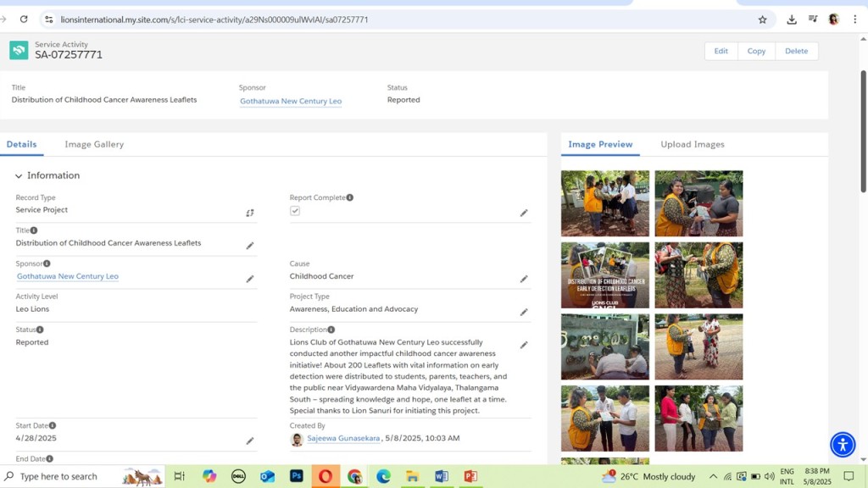868x488 pixels.
Task: Edit Sponsor using its pencil icon
Action: coord(250,279)
